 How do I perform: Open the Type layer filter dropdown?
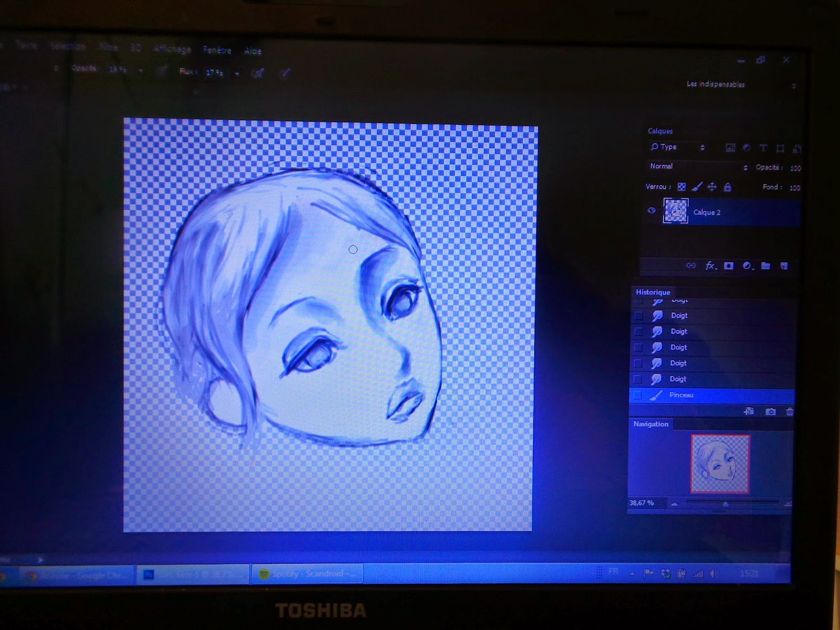pos(677,148)
